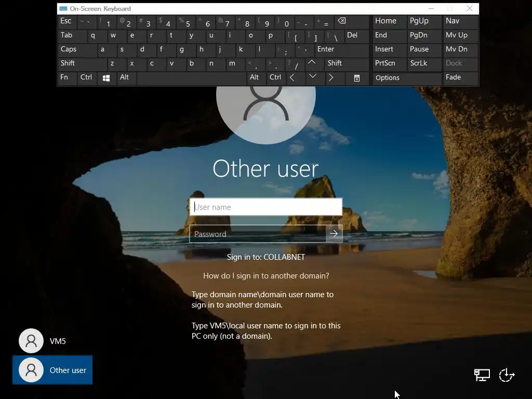Click the Password input field
Screen dimensions: 532x399
click(258, 234)
